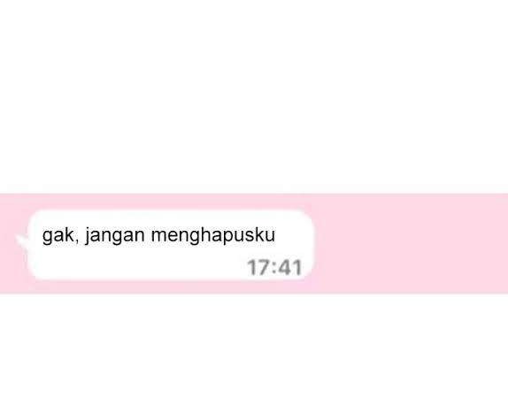508x420 pixels.
Task: Click the bubble's rounded right edge
Action: click(x=312, y=245)
